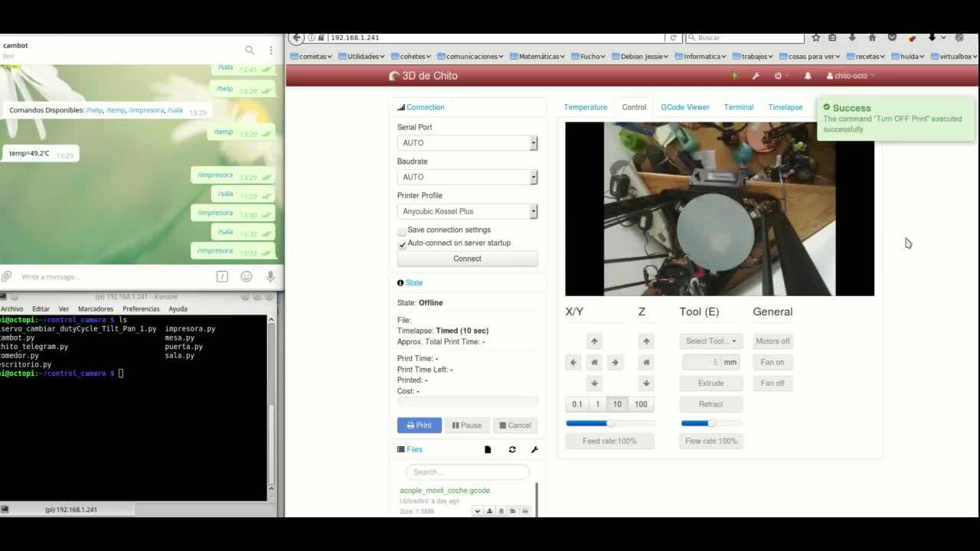Jog Y axis up arrow
This screenshot has height=551, width=980.
click(594, 341)
